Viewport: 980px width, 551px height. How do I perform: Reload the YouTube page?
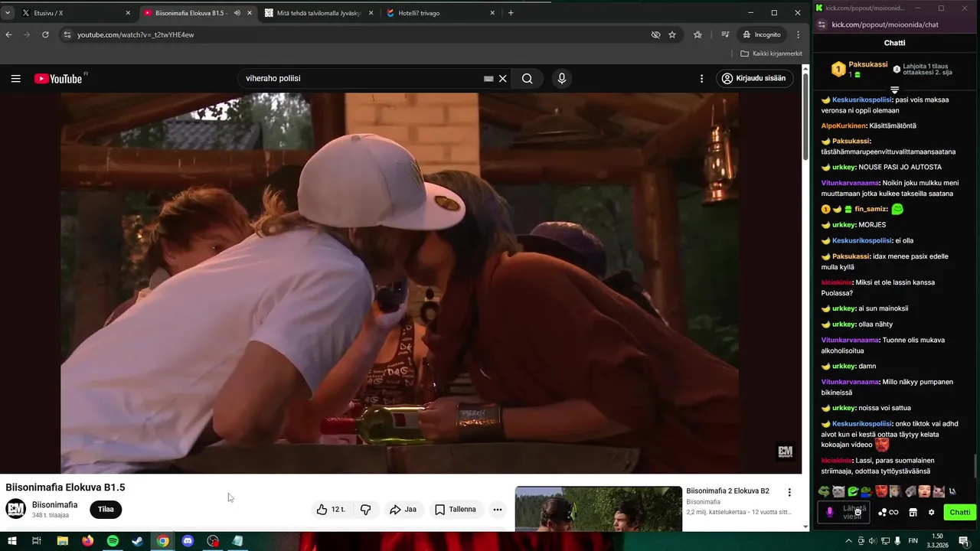(x=45, y=34)
